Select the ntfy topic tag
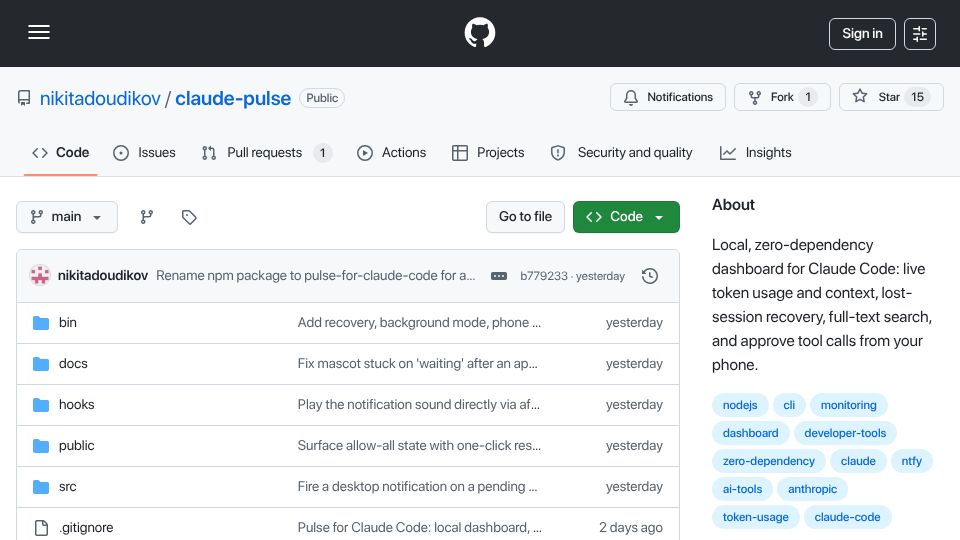Screen dimensions: 960x540 pos(912,462)
